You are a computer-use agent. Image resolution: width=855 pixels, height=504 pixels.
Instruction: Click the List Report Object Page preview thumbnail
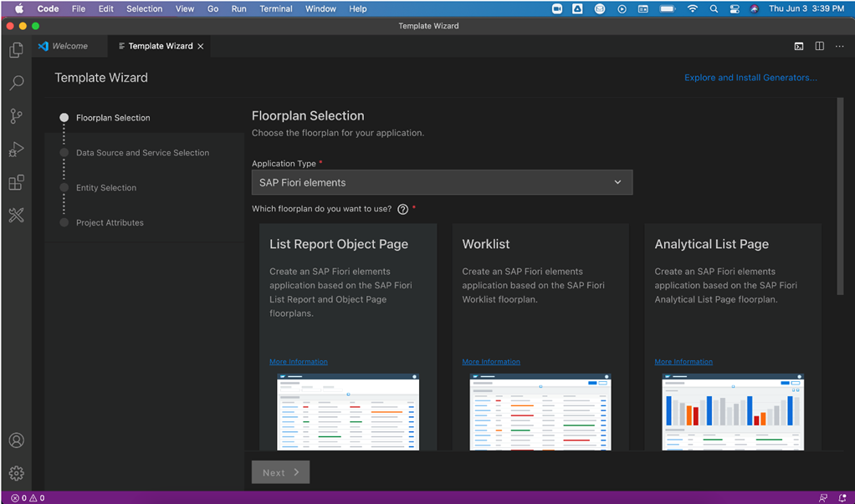[x=348, y=412]
